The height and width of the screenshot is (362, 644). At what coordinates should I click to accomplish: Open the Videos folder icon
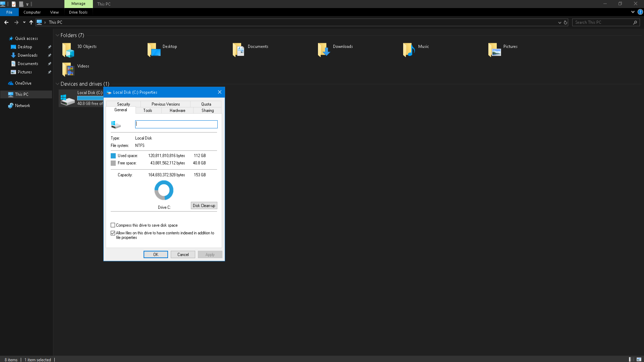point(68,69)
